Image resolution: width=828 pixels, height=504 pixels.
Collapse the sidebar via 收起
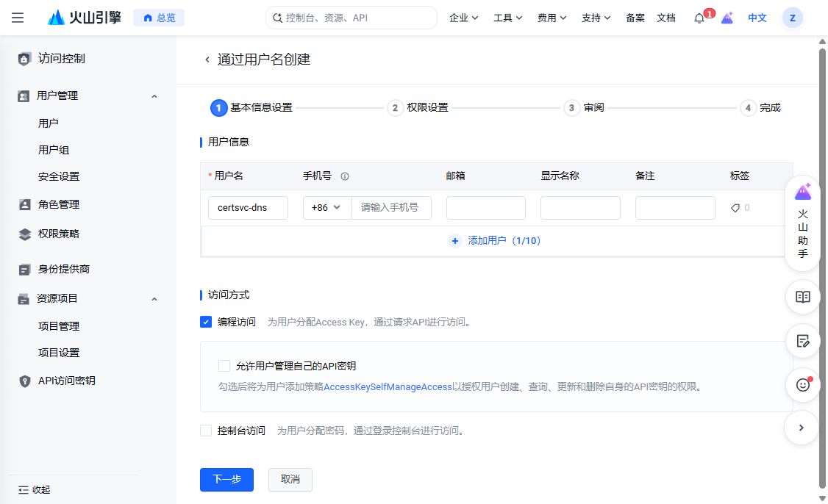[x=35, y=490]
